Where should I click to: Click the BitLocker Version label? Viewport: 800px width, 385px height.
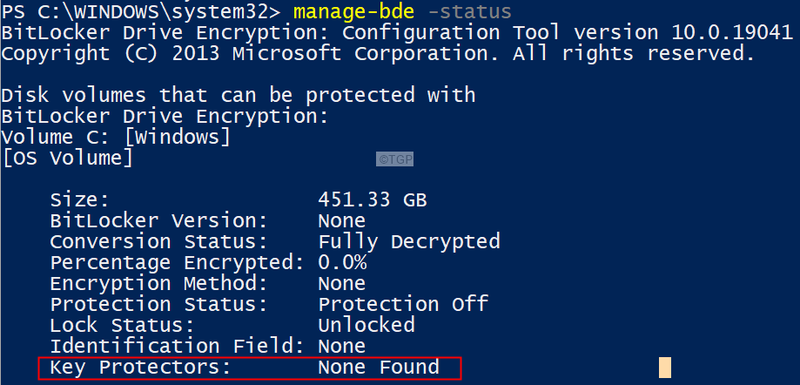(159, 221)
